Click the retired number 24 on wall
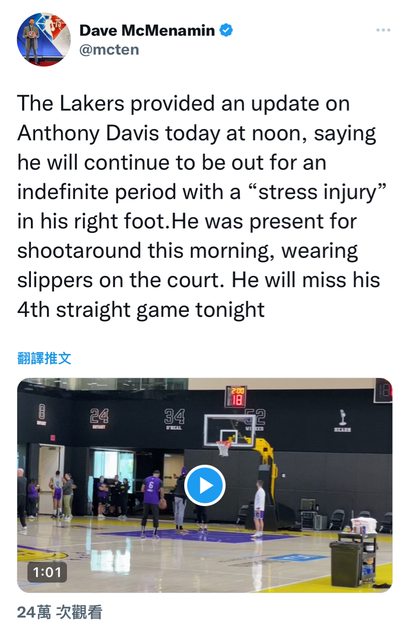 coord(99,418)
